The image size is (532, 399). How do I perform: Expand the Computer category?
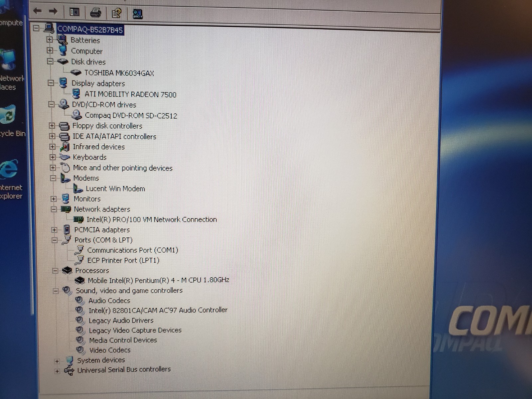[x=50, y=51]
